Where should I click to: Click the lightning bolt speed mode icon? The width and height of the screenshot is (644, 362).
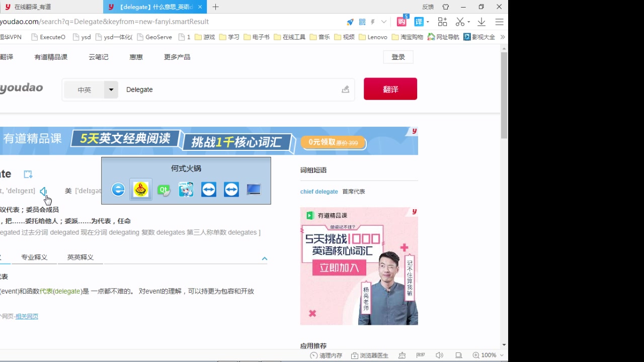point(373,22)
